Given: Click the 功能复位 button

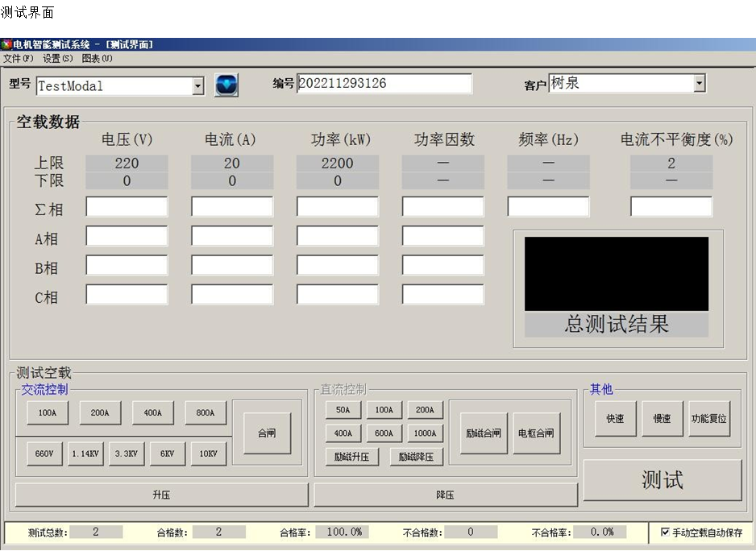Looking at the screenshot, I should (x=709, y=419).
